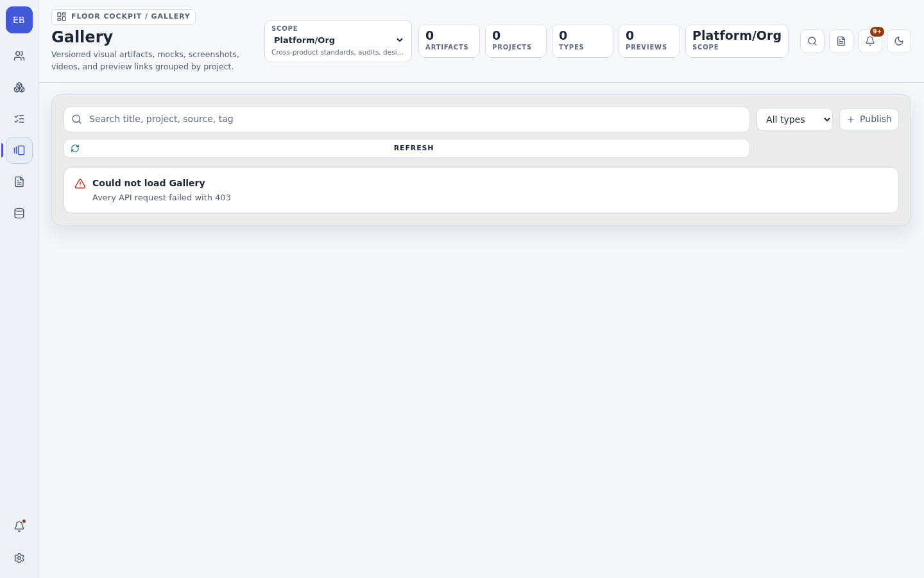Click the Refresh button label
Image resolution: width=924 pixels, height=578 pixels.
pyautogui.click(x=414, y=148)
